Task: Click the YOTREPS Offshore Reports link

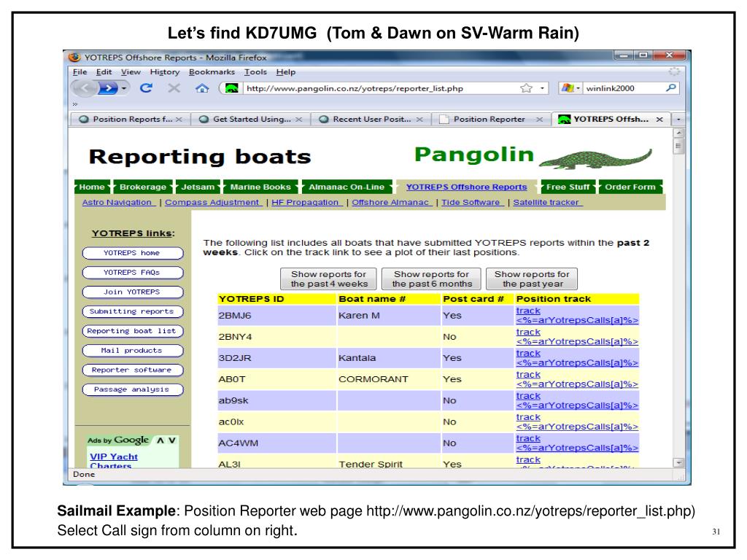Action: pos(466,187)
